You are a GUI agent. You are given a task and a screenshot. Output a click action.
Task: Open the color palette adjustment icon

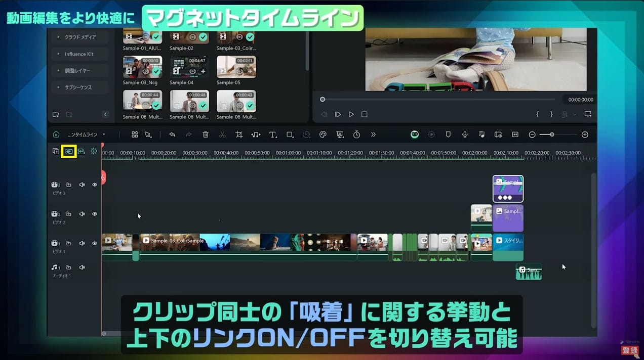[x=323, y=134]
